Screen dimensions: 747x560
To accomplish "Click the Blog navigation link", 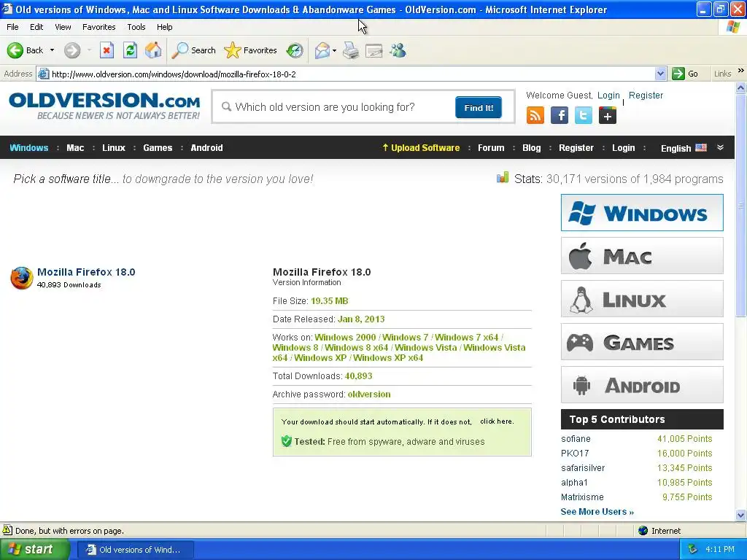I will click(x=532, y=147).
